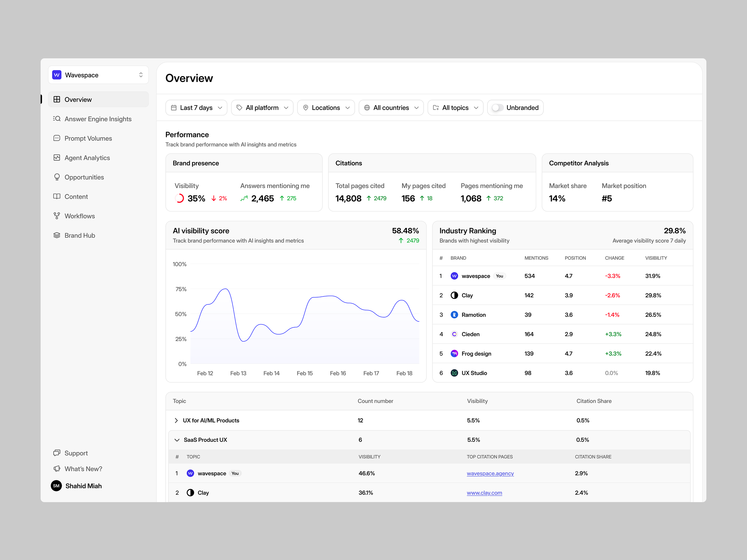Open the Last 7 days date dropdown

point(196,108)
